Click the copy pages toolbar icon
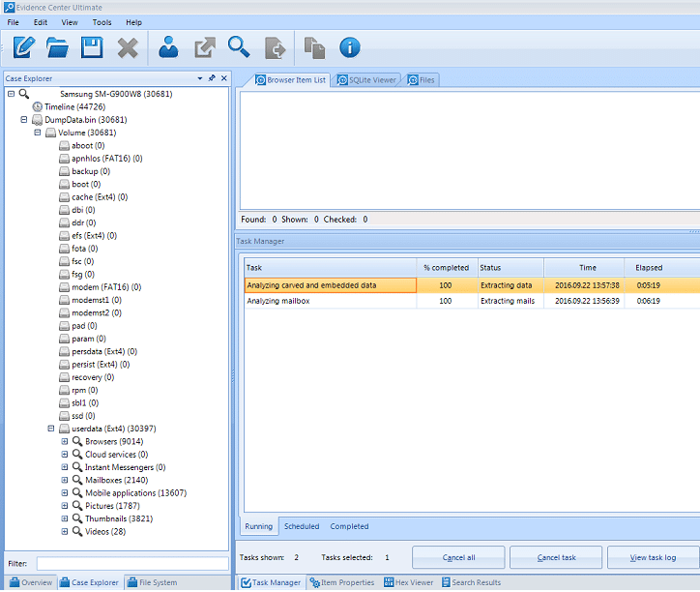The width and height of the screenshot is (700, 592). point(315,47)
